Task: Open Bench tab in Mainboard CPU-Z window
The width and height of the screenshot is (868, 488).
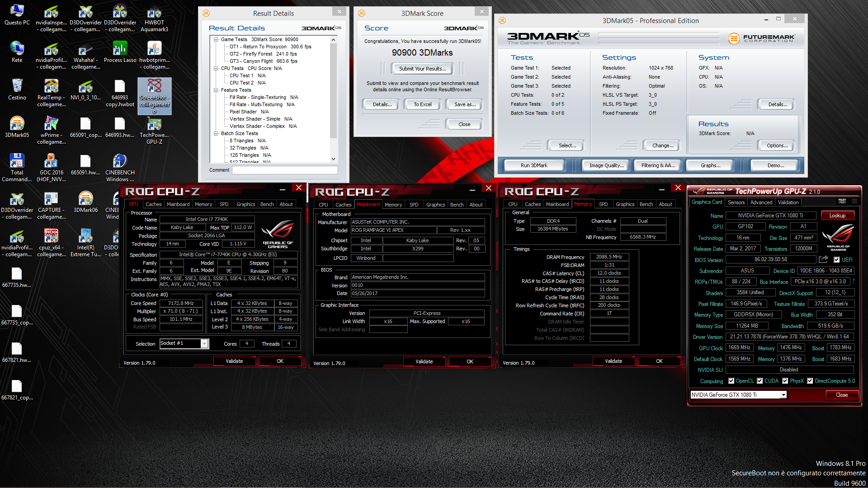Action: [457, 205]
